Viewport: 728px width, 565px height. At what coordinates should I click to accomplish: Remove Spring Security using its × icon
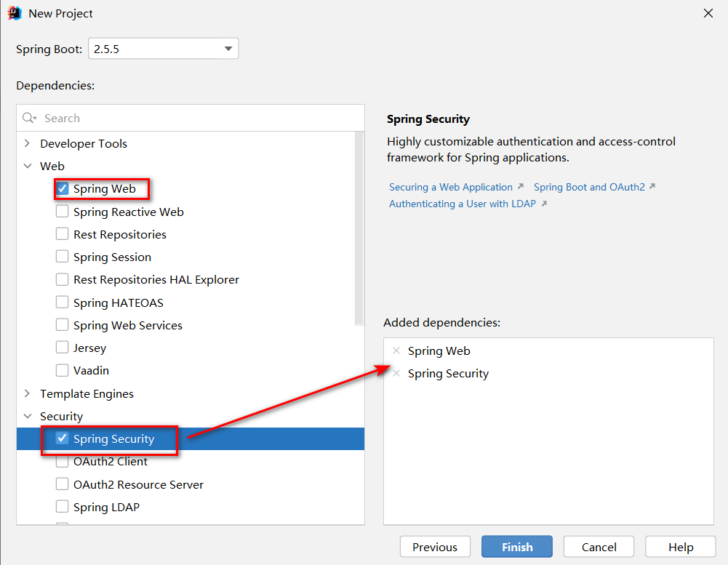click(x=395, y=373)
